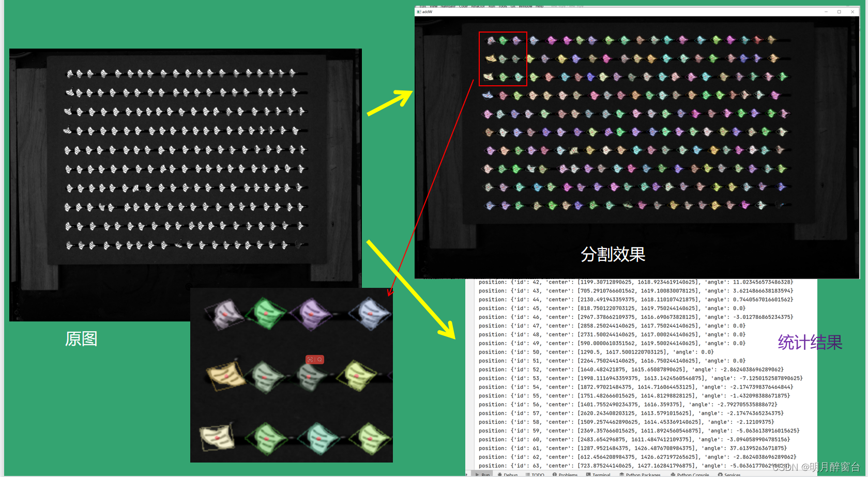This screenshot has width=868, height=477.
Task: Select the console line with 'id': 61
Action: point(632,449)
